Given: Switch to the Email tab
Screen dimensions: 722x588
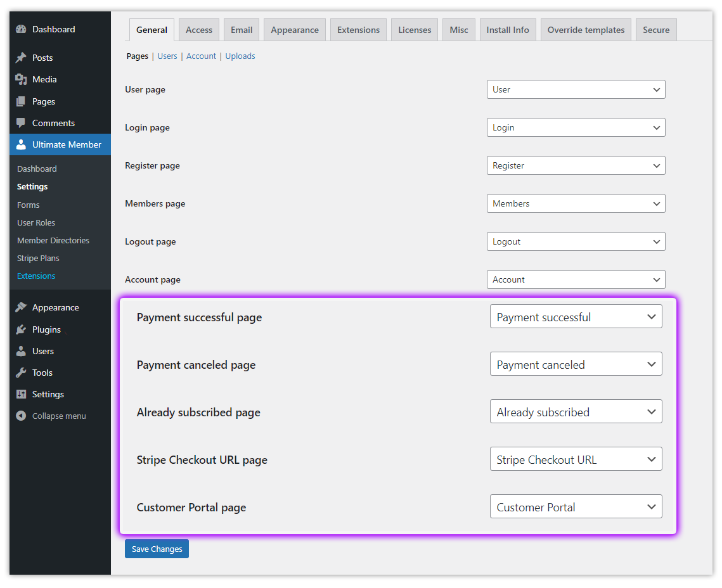Looking at the screenshot, I should [241, 29].
